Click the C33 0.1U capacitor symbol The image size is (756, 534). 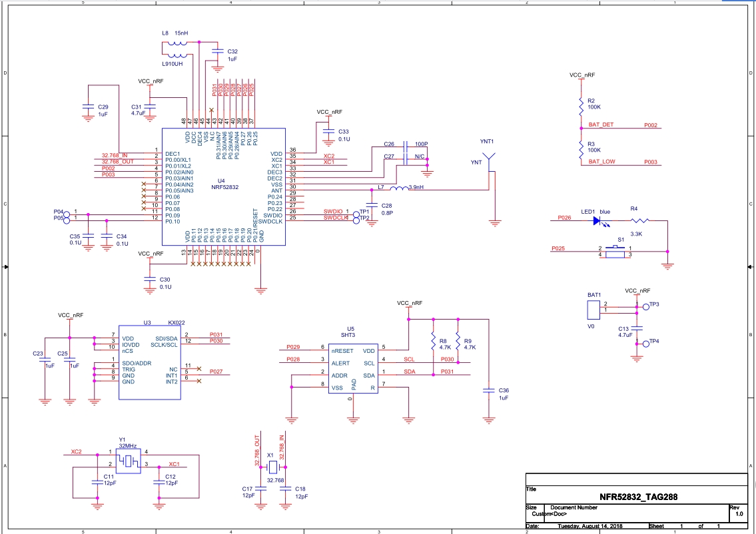pyautogui.click(x=329, y=131)
